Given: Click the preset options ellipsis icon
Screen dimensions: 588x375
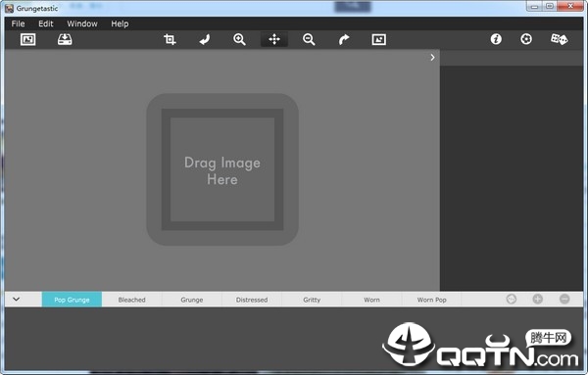Looking at the screenshot, I should pyautogui.click(x=512, y=299).
